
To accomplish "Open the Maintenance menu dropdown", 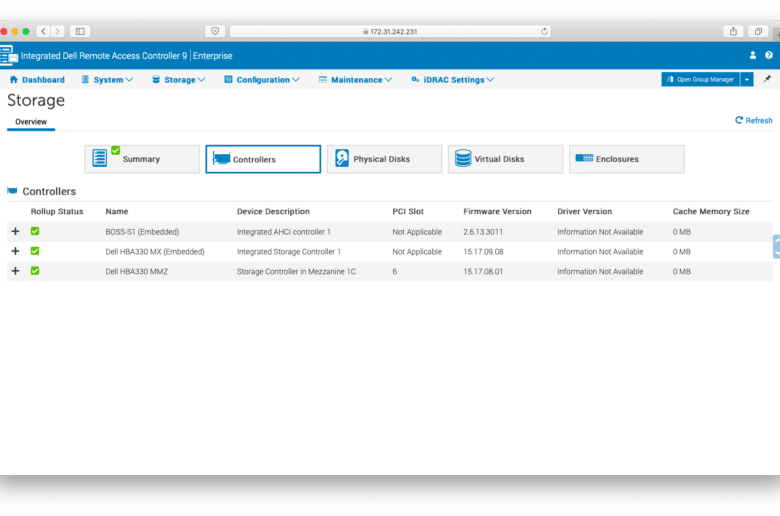I will (356, 80).
